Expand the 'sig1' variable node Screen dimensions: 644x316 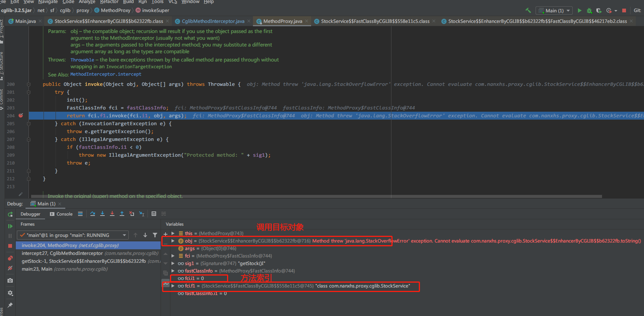(173, 263)
